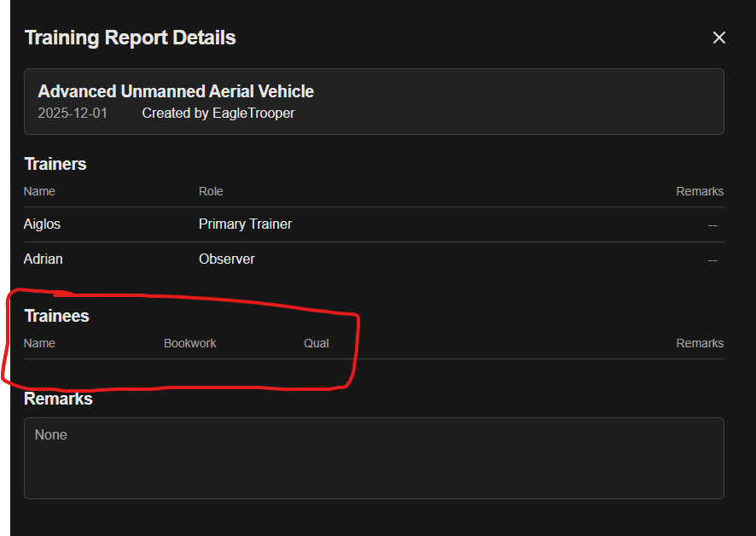756x536 pixels.
Task: Click the 2025-12-01 report date
Action: point(73,113)
